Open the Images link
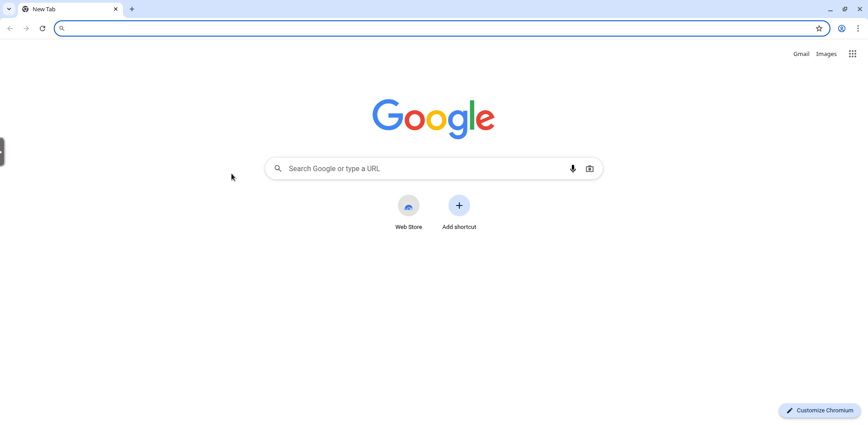Viewport: 868px width, 425px height. click(826, 54)
